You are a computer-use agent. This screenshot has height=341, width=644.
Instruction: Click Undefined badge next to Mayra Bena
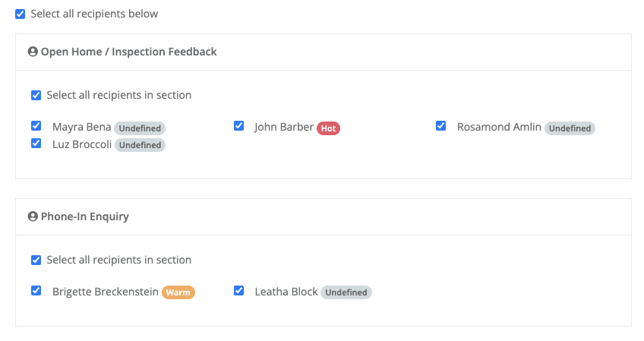click(140, 128)
